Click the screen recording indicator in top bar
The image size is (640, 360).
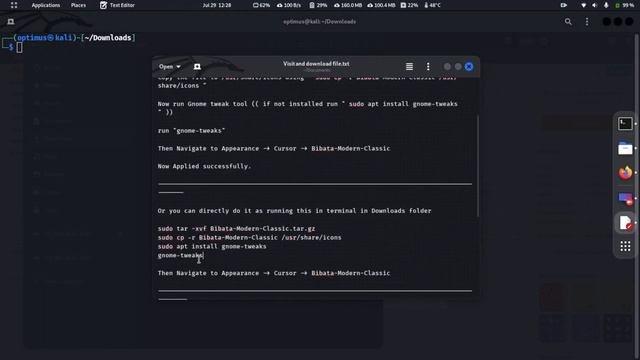[564, 5]
